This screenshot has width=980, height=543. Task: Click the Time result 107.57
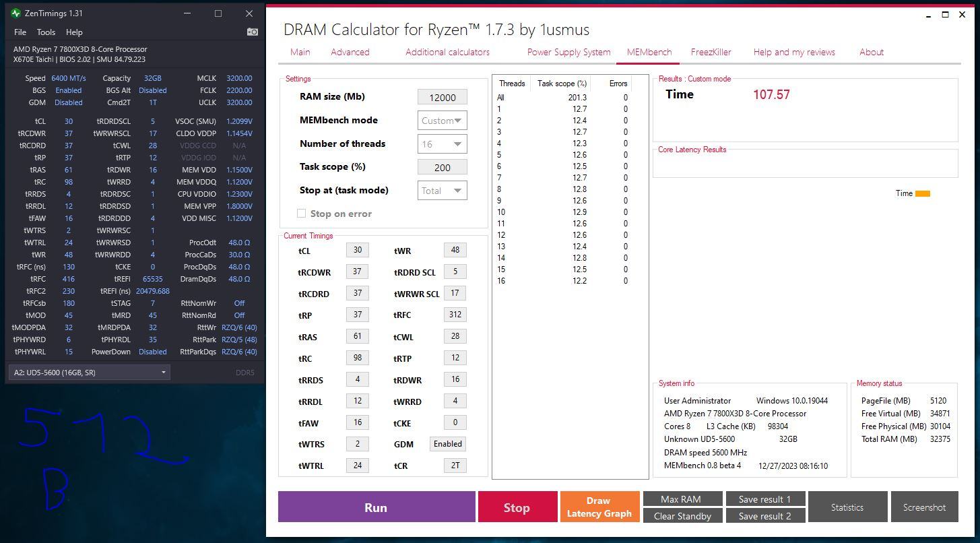pyautogui.click(x=771, y=95)
